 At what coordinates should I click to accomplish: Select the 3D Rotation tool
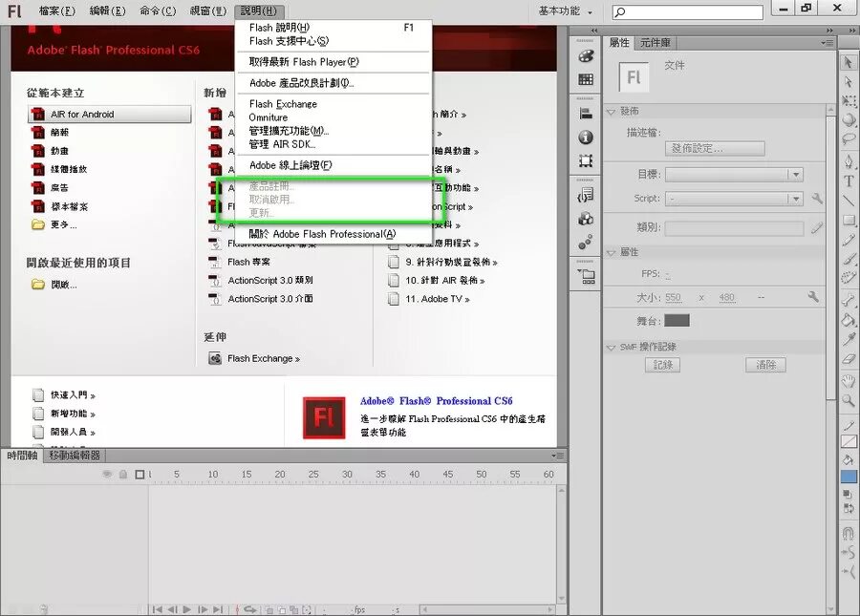pyautogui.click(x=849, y=119)
